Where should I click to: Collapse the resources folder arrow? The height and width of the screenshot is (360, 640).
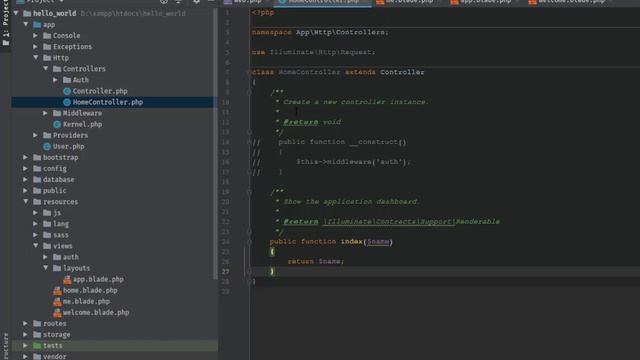click(x=26, y=201)
